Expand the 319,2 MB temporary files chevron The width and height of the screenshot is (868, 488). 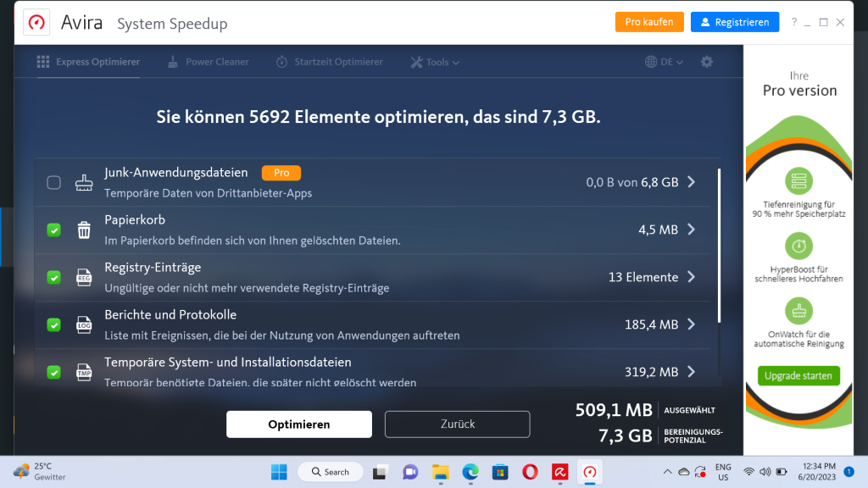coord(692,372)
